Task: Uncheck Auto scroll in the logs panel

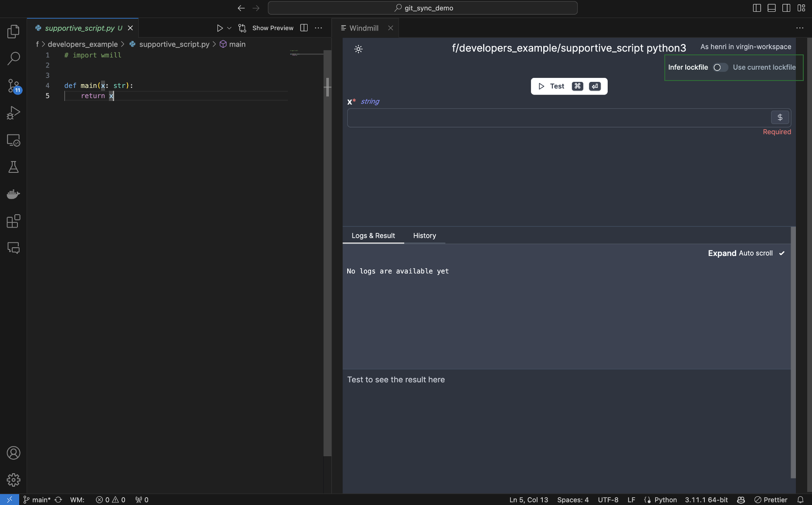Action: pos(782,253)
